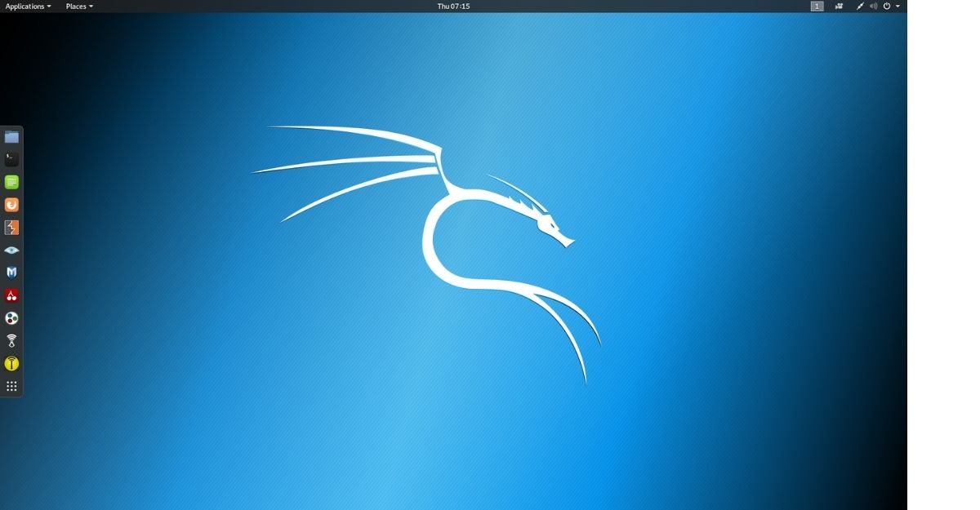The height and width of the screenshot is (510, 980).
Task: Click the volume control in the system tray
Action: [x=872, y=6]
